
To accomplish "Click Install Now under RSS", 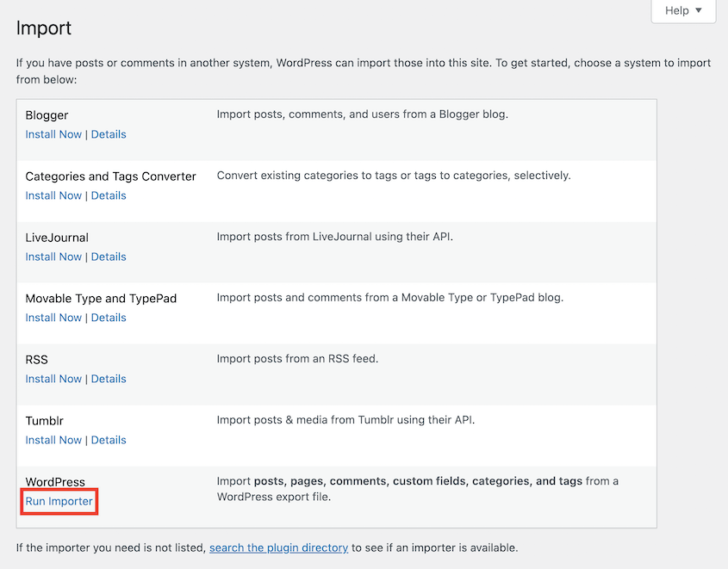I will 53,379.
